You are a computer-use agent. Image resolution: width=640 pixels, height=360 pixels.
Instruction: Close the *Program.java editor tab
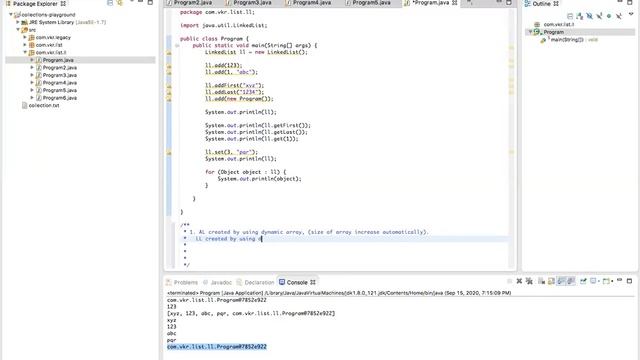tap(455, 3)
